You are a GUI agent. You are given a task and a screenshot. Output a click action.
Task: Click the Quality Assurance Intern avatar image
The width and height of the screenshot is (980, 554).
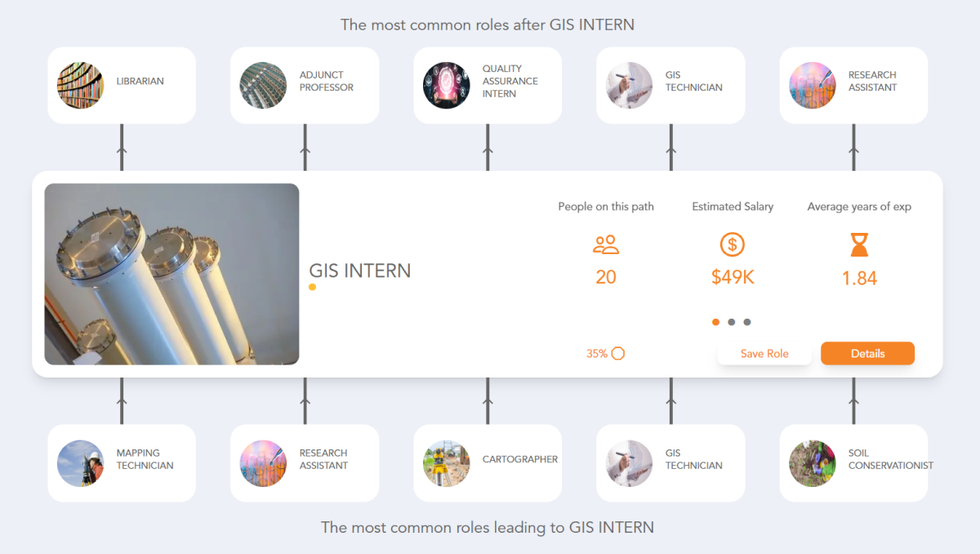pyautogui.click(x=446, y=84)
